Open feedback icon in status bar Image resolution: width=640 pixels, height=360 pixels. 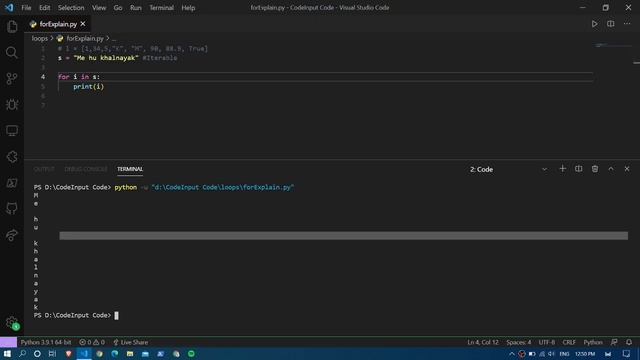614,342
